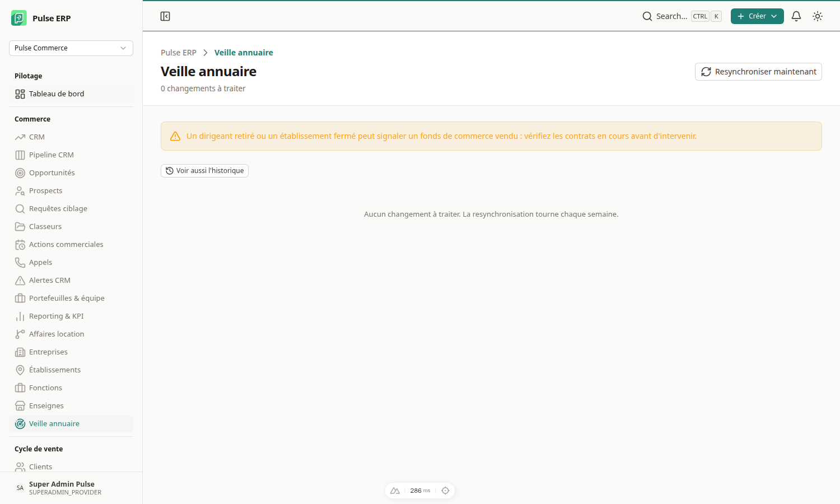Click the Enseignes storefront icon
The image size is (840, 504).
click(20, 406)
